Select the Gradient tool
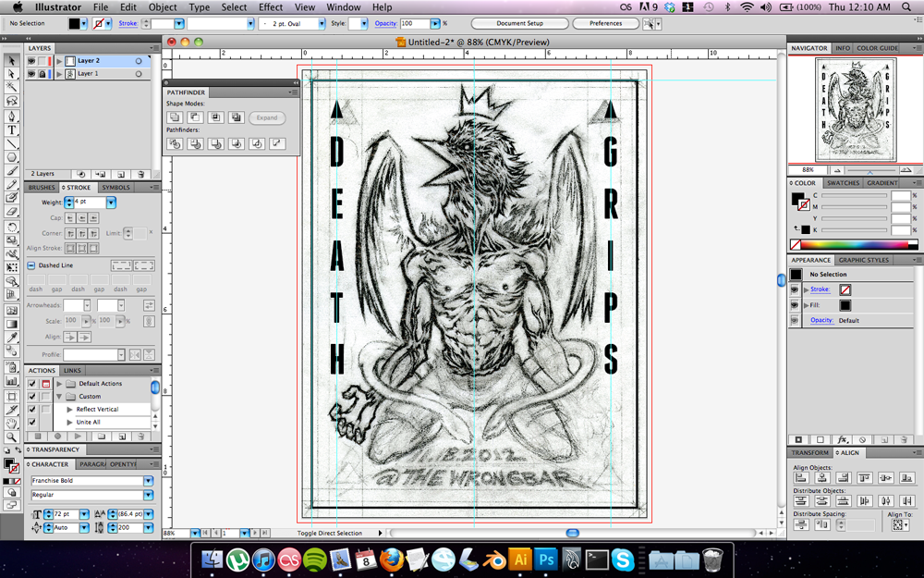Image resolution: width=924 pixels, height=578 pixels. pyautogui.click(x=12, y=324)
